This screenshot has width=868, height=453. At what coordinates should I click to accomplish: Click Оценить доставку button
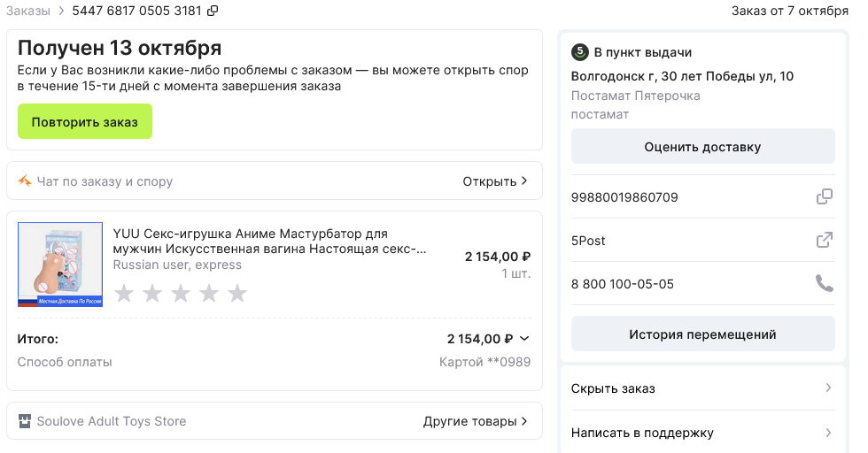tap(702, 147)
